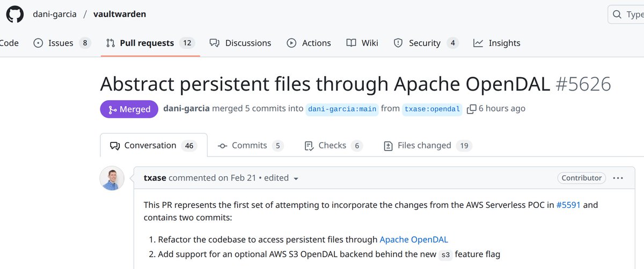This screenshot has width=644, height=269.
Task: Open txase's profile avatar picture
Action: pos(112,178)
